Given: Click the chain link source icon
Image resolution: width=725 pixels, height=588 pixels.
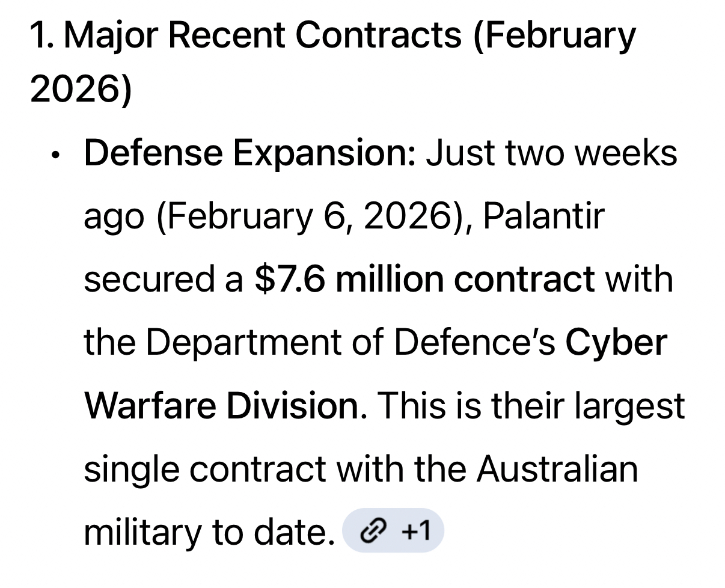Looking at the screenshot, I should [372, 531].
